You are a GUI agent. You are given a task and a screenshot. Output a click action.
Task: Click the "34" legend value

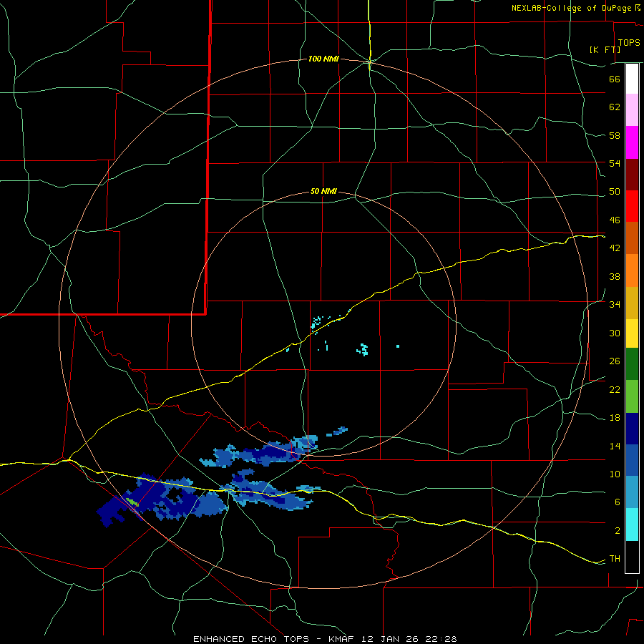[x=615, y=305]
